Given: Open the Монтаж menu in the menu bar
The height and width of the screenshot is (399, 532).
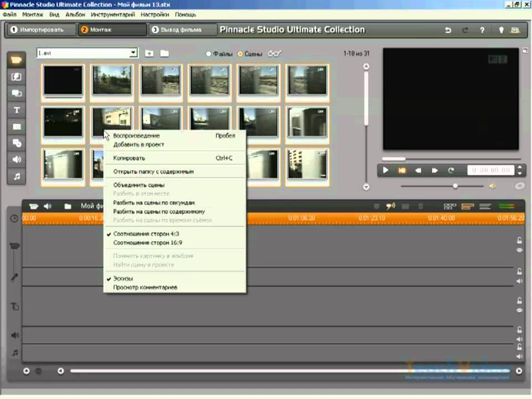Looking at the screenshot, I should click(x=33, y=14).
